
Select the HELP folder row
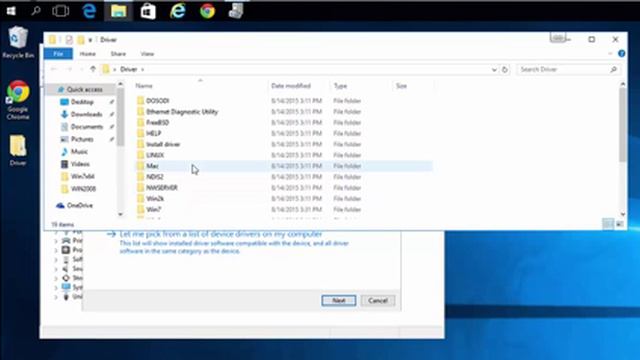[x=283, y=133]
